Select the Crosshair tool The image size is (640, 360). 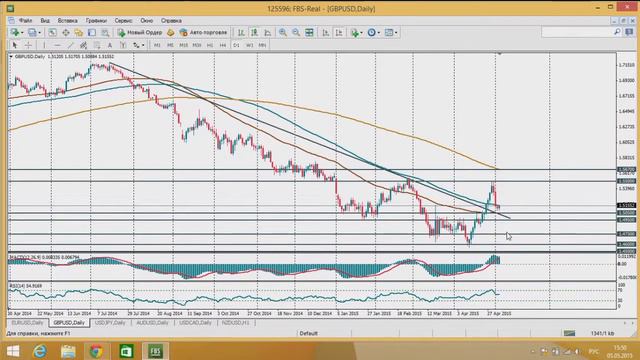point(28,45)
